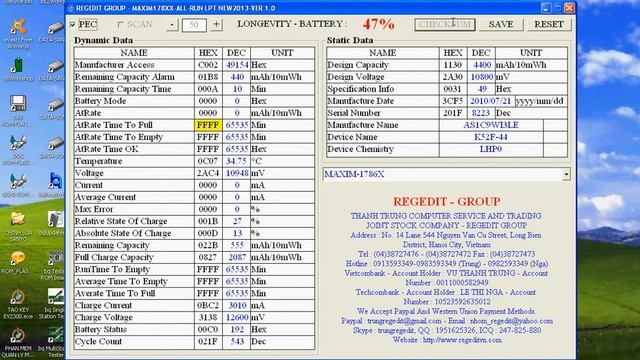Click Serial Number value 8223

[x=481, y=113]
